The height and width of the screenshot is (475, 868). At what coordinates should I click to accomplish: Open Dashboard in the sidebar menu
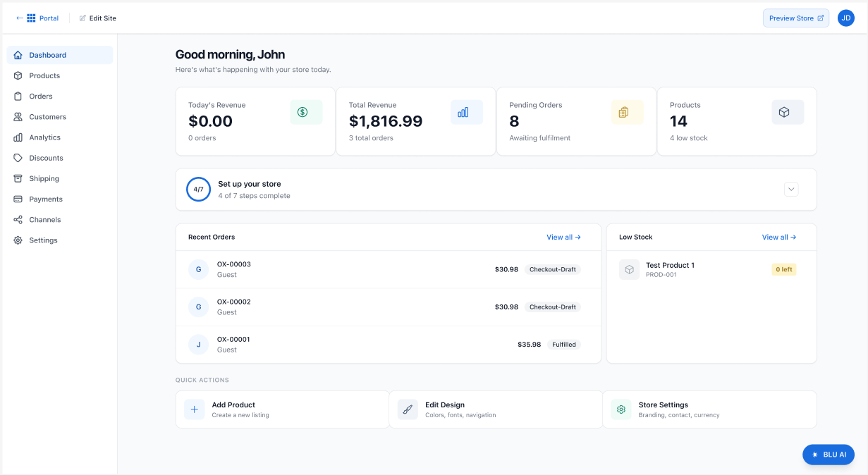coord(60,55)
